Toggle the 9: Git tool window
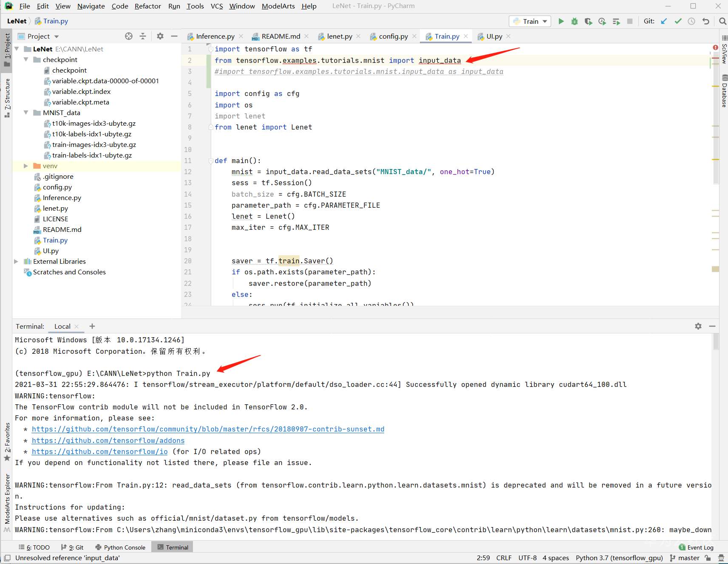 point(72,547)
